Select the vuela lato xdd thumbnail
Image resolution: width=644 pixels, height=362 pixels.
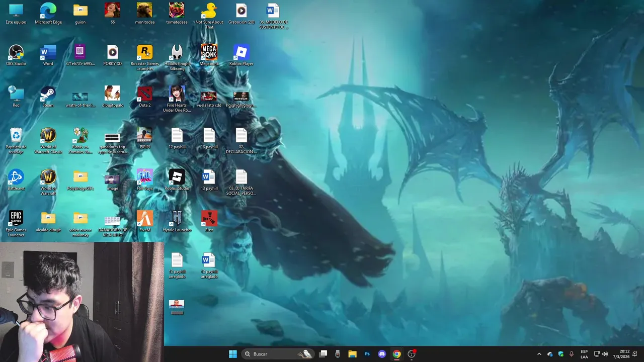(x=209, y=99)
